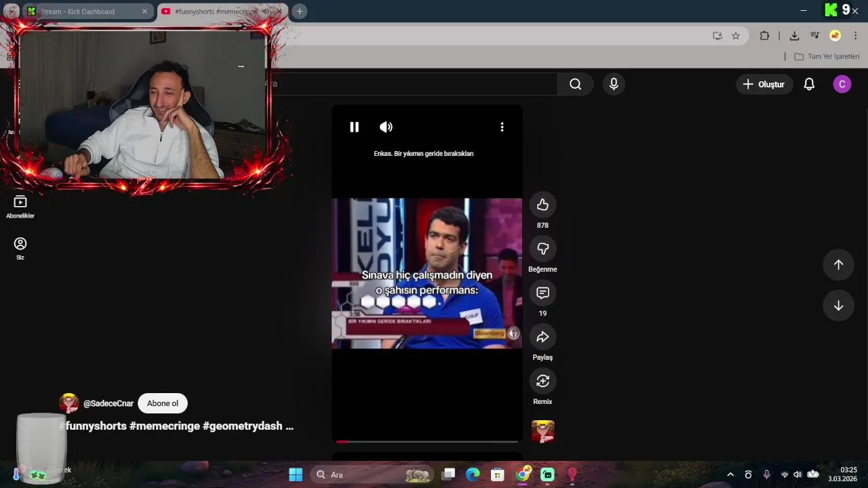
Task: Click the YouTube search magnifier button
Action: click(x=575, y=84)
